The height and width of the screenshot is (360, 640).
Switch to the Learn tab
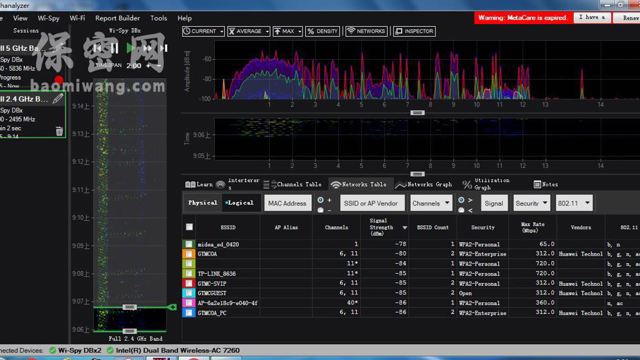click(199, 184)
